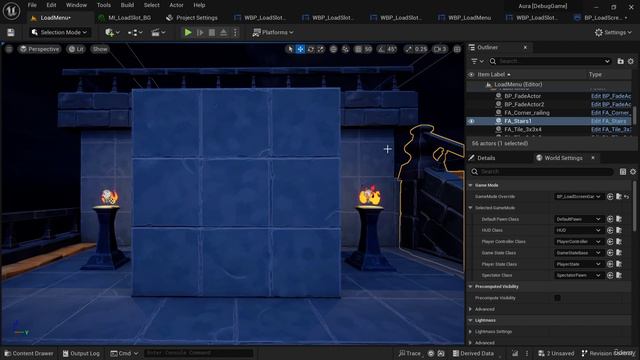Image resolution: width=640 pixels, height=360 pixels.
Task: Switch to the Details tab
Action: tap(486, 158)
